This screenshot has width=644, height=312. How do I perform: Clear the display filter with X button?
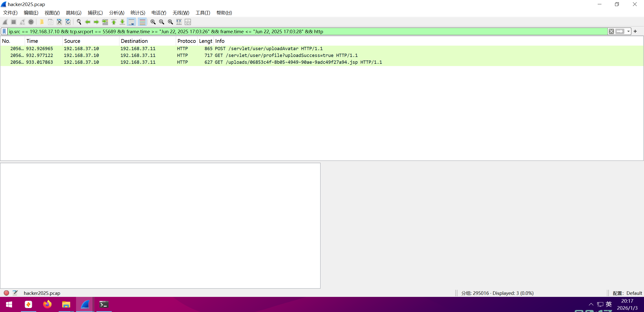tap(611, 32)
